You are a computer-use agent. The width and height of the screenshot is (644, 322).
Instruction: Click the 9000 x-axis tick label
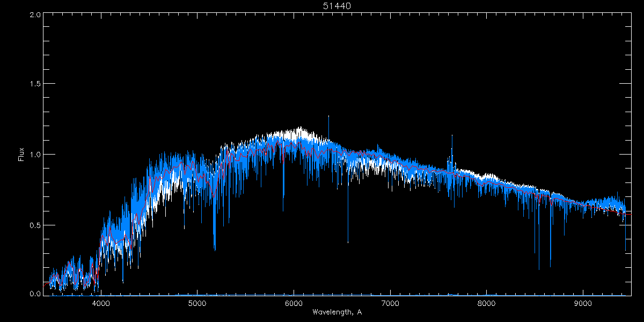pyautogui.click(x=583, y=303)
